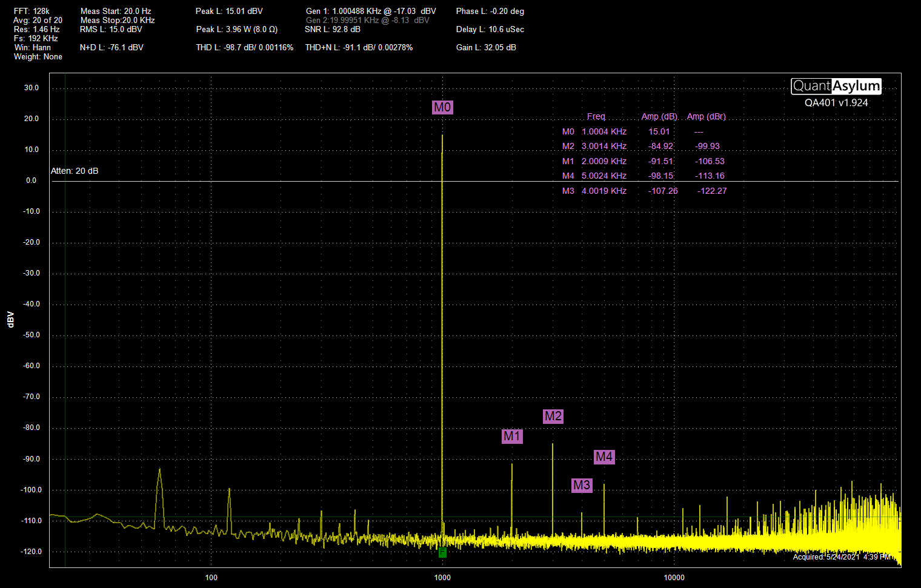Image resolution: width=921 pixels, height=588 pixels.
Task: Click the 'SNR L: 92.8 dB' readout
Action: [333, 29]
